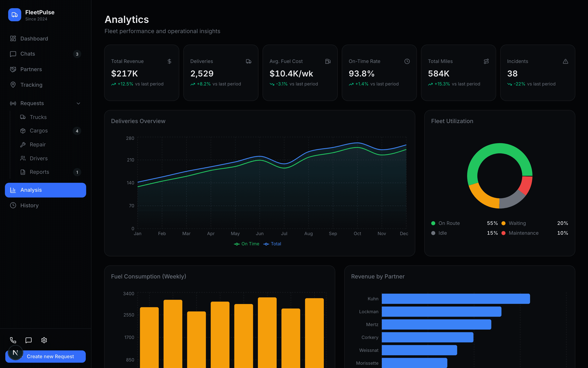This screenshot has height=368, width=588.
Task: Navigate to Tracking
Action: click(46, 85)
